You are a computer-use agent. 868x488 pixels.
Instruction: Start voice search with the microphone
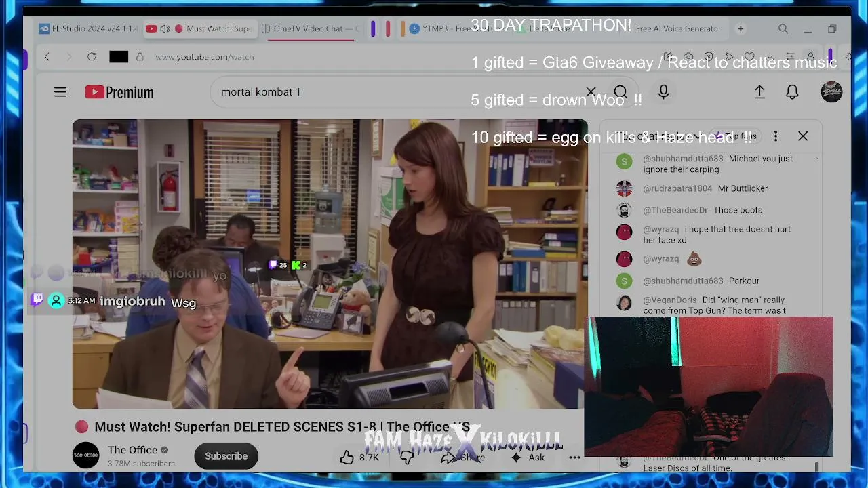click(x=663, y=92)
